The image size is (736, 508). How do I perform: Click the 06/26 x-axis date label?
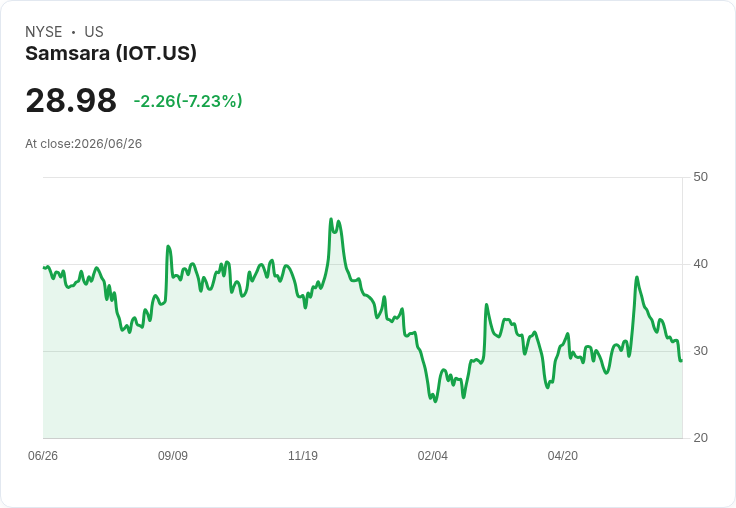point(43,455)
